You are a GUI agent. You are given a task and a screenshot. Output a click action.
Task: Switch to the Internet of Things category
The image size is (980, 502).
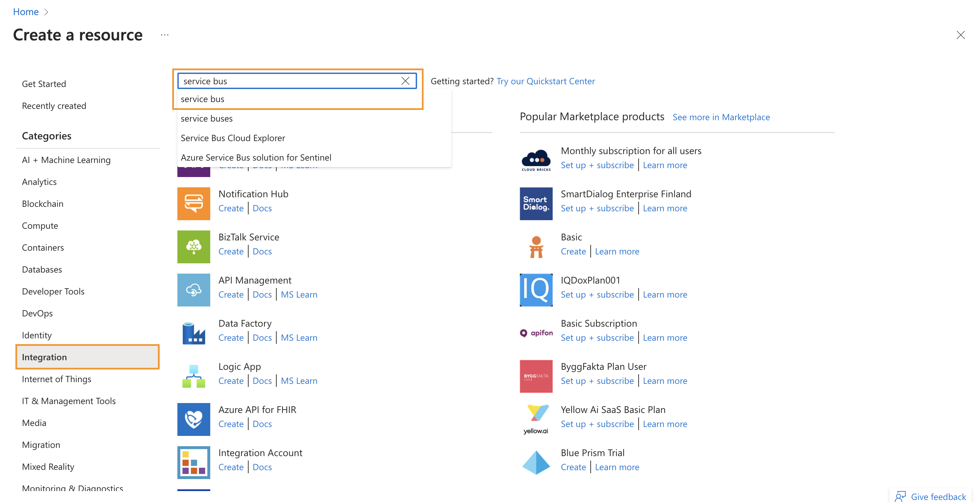point(56,379)
